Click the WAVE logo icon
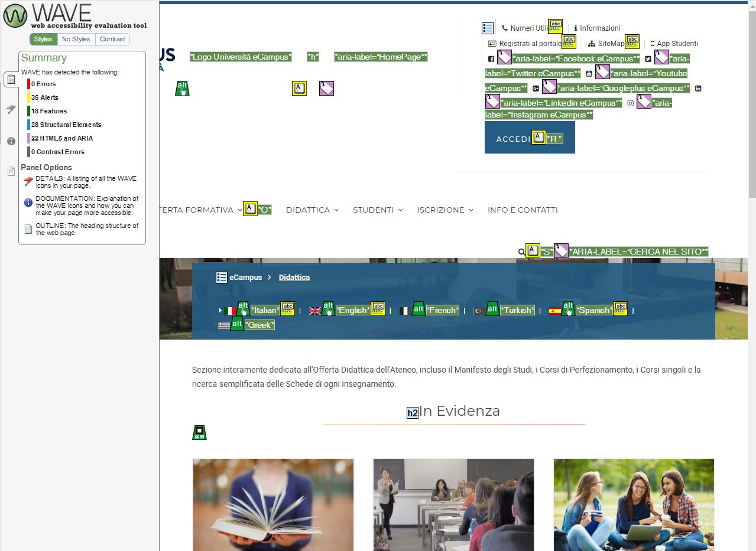The width and height of the screenshot is (756, 551). point(15,16)
